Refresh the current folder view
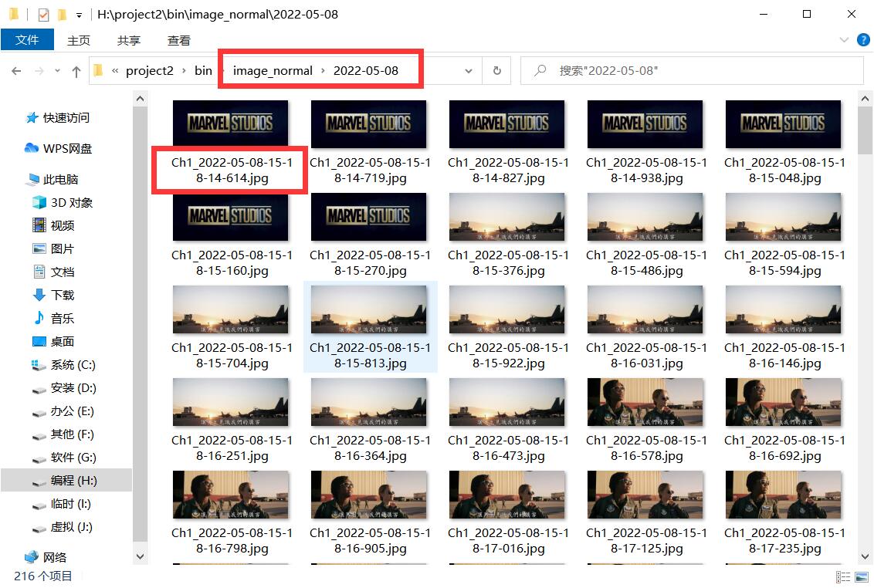874x588 pixels. [x=496, y=71]
